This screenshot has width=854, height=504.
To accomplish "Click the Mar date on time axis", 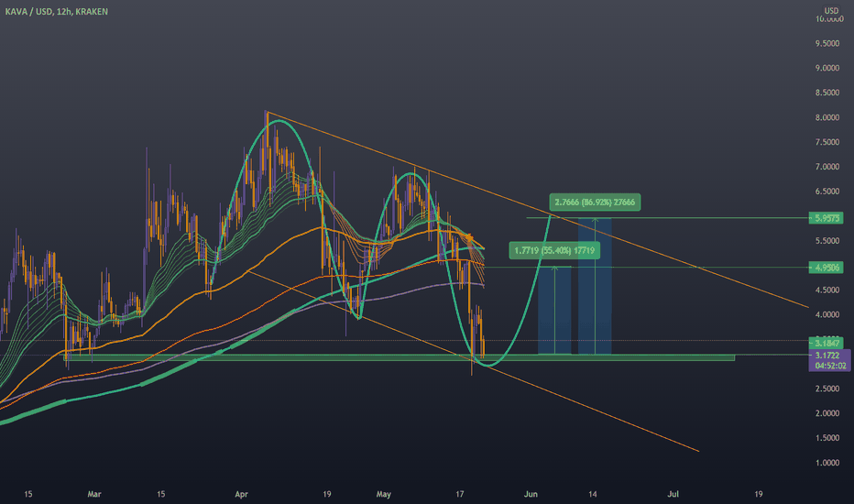I will pyautogui.click(x=94, y=494).
